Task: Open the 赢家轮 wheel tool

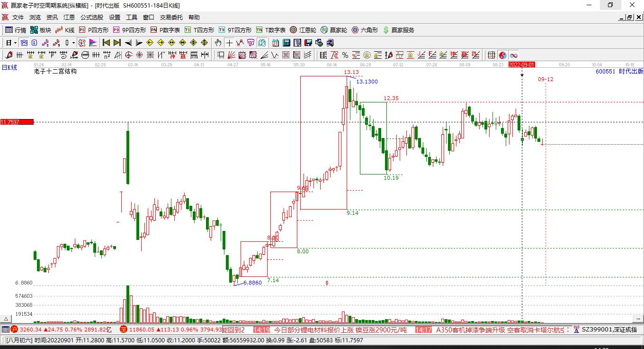Action: tap(334, 30)
